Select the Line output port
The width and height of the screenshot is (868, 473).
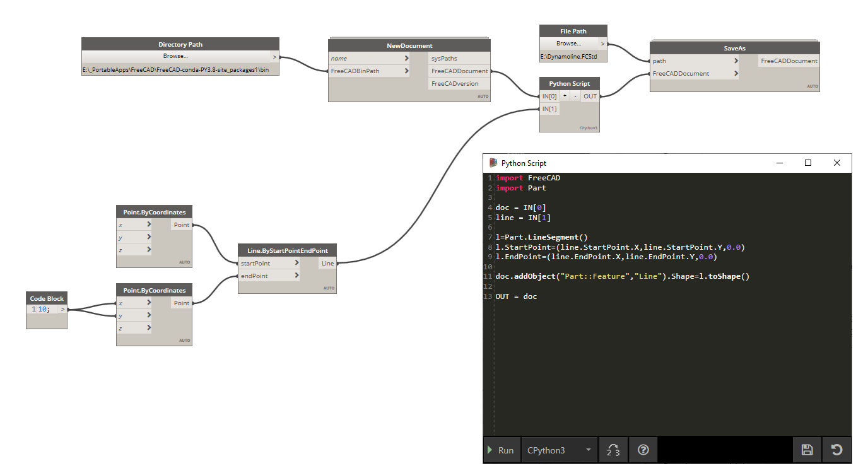tap(327, 263)
